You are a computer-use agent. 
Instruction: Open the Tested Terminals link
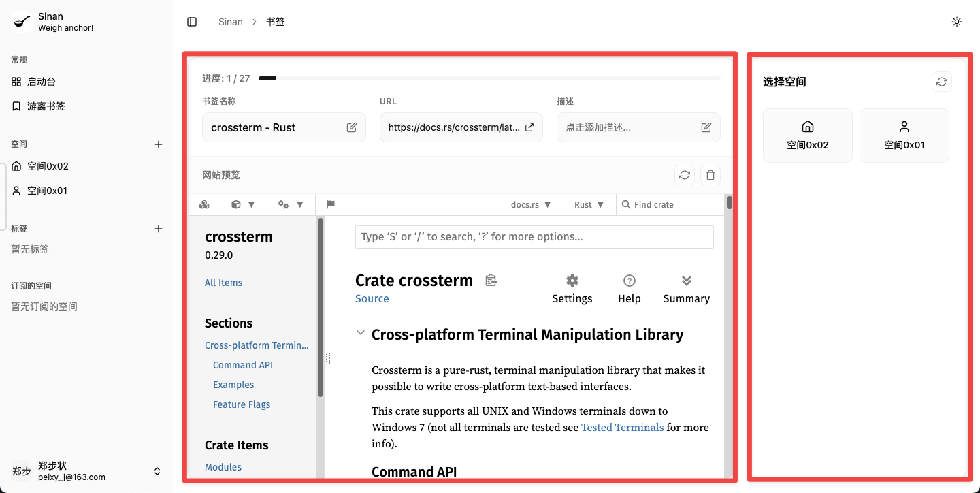pos(623,428)
